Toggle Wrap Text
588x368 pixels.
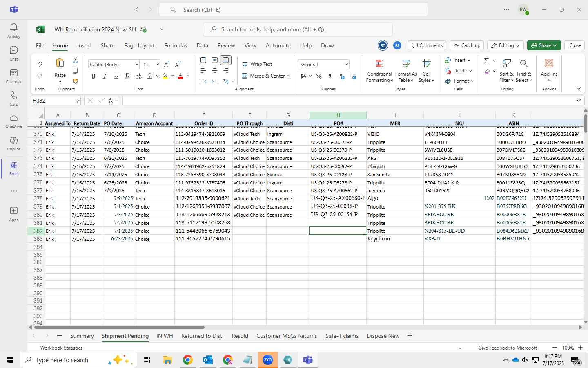(257, 64)
